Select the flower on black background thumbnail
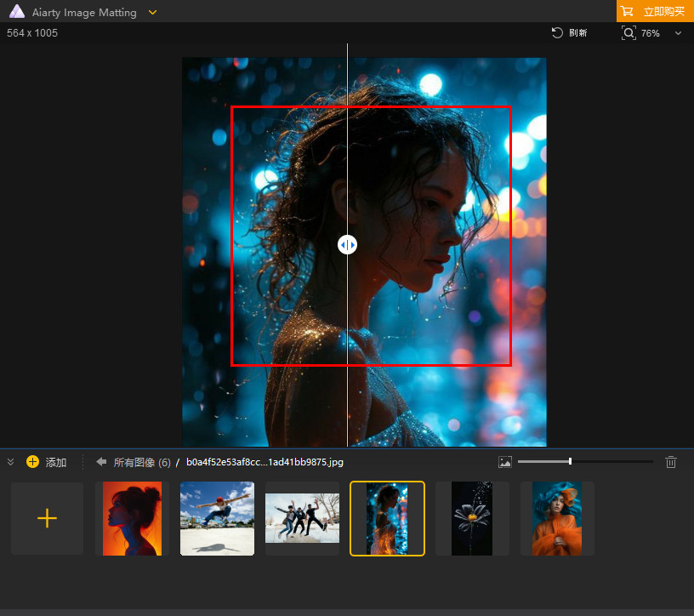The image size is (694, 616). [x=472, y=518]
